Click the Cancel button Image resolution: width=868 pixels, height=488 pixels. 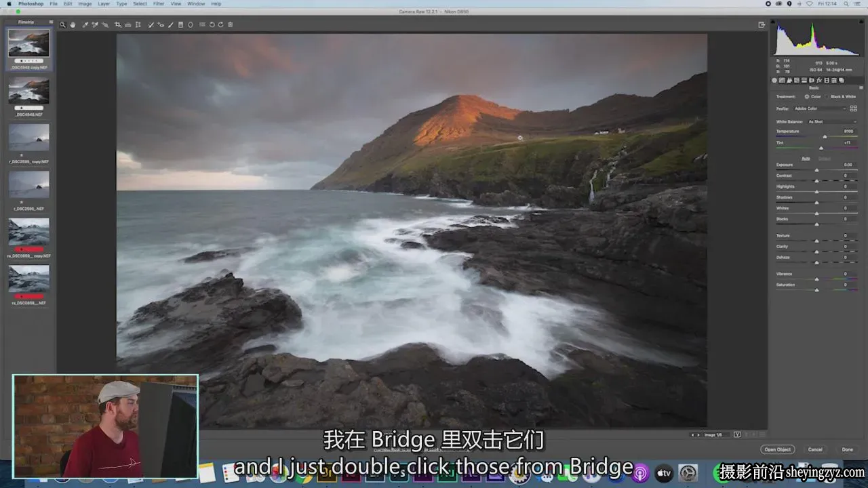point(815,449)
